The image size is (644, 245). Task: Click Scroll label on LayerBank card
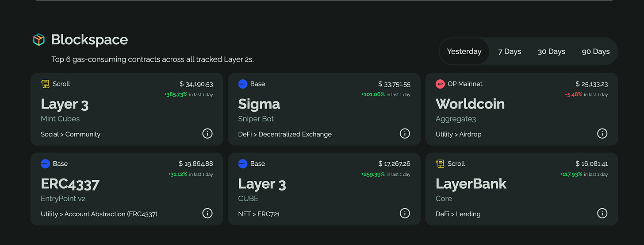click(x=456, y=163)
